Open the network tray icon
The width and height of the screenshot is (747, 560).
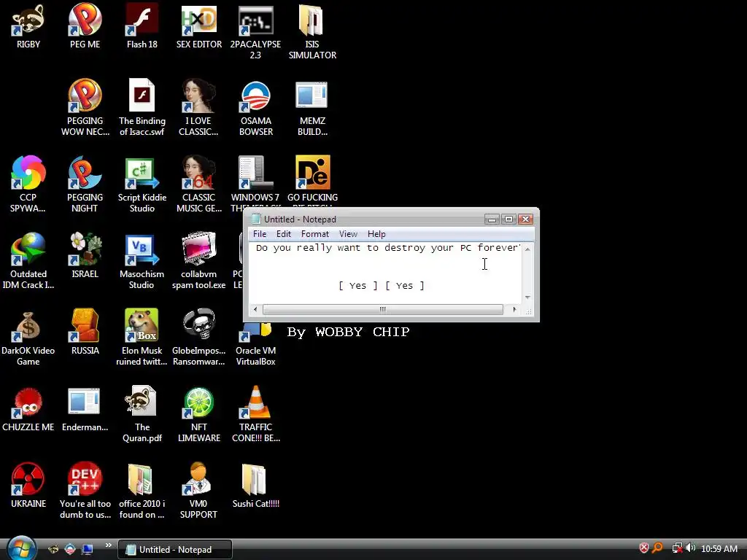677,548
